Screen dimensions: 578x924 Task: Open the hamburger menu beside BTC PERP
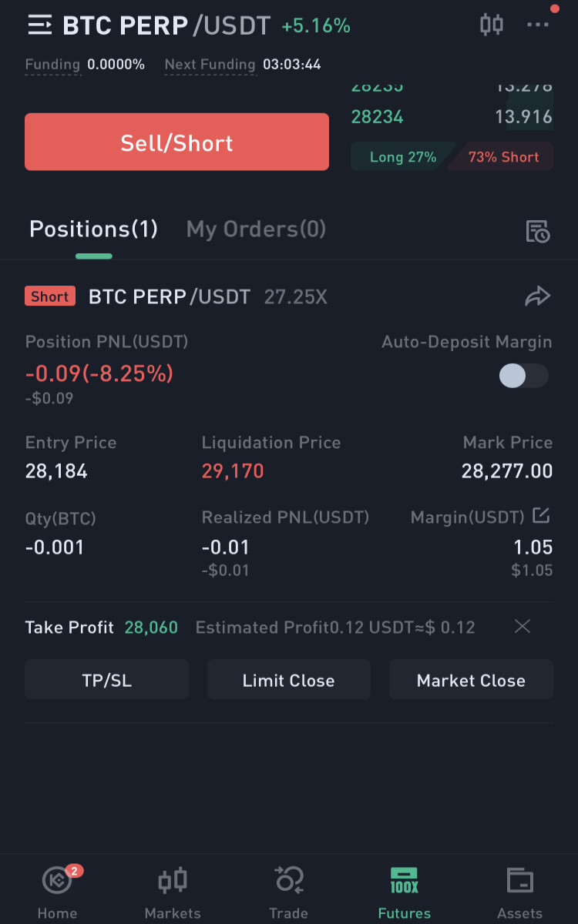40,25
